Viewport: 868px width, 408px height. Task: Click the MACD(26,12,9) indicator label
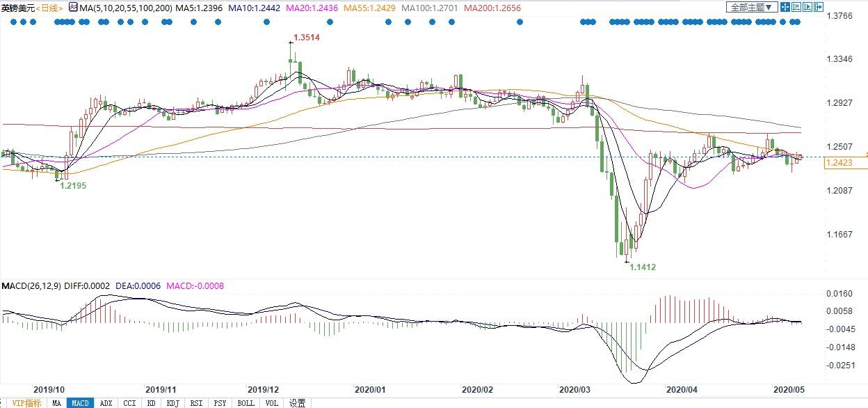31,286
